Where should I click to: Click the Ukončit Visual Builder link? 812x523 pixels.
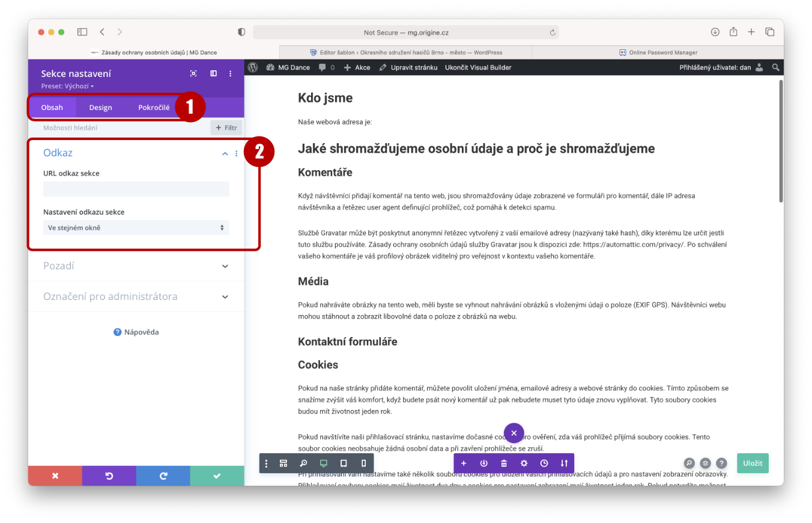tap(477, 67)
